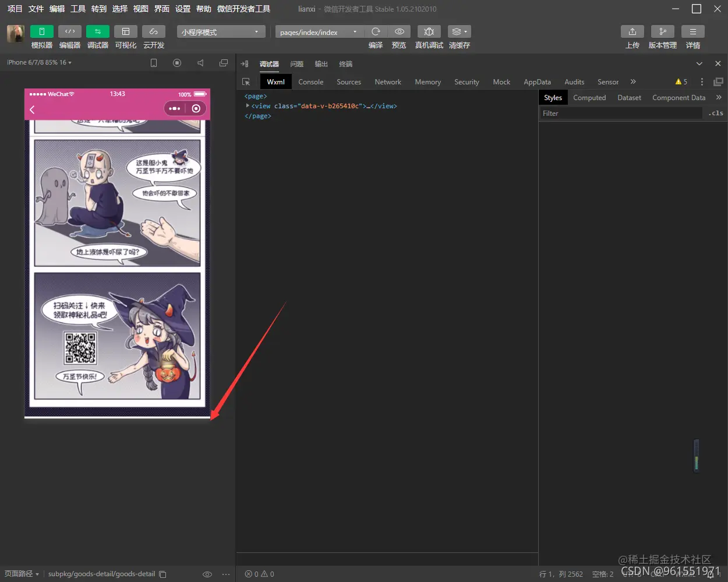The image size is (728, 582).
Task: Detach simulator into separate window icon
Action: (x=224, y=63)
